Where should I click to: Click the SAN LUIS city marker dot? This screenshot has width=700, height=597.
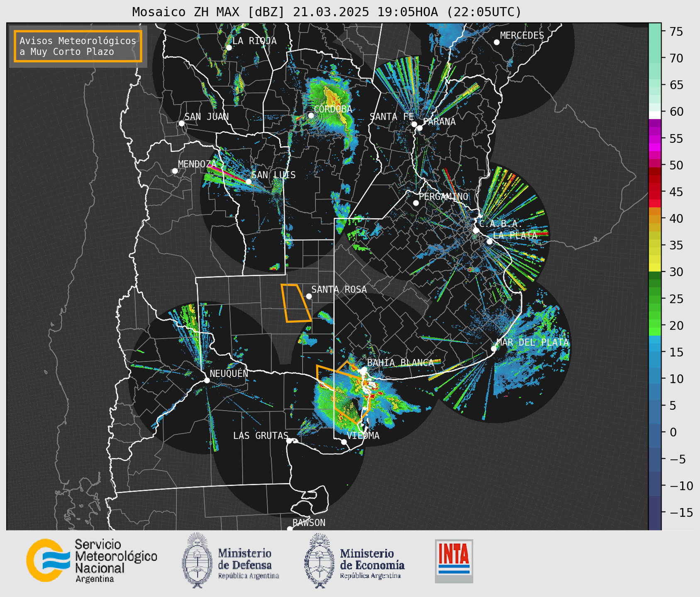(x=248, y=182)
